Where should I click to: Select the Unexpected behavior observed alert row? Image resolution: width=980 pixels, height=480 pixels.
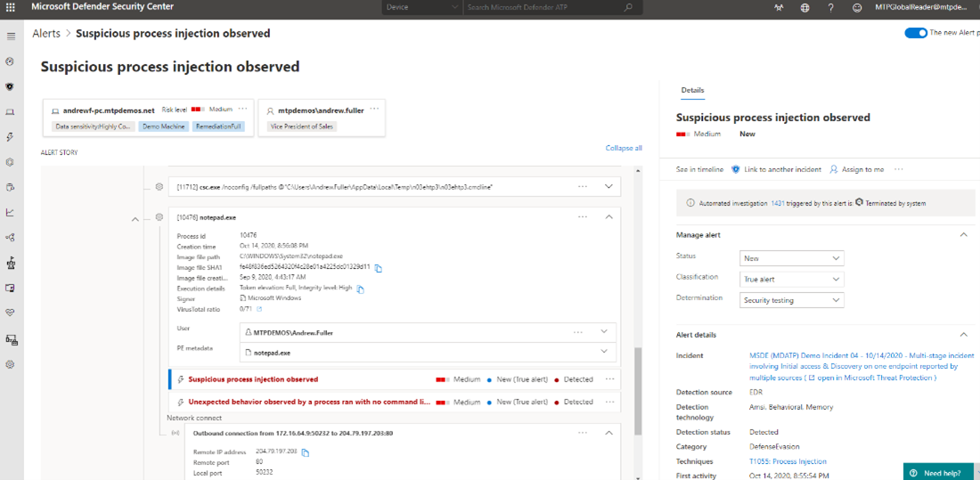click(395, 402)
